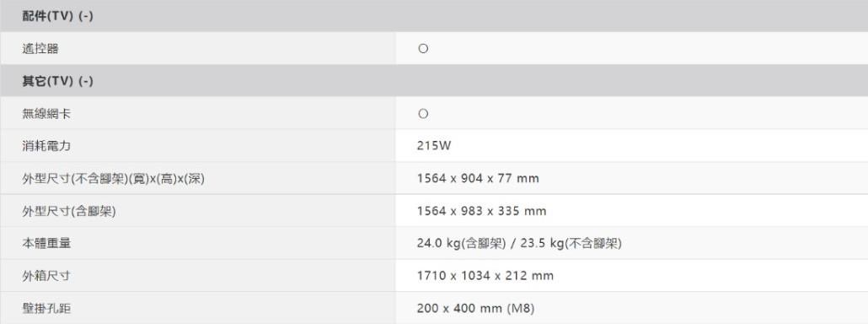
Task: Select the 本體重量 row label
Action: 46,243
